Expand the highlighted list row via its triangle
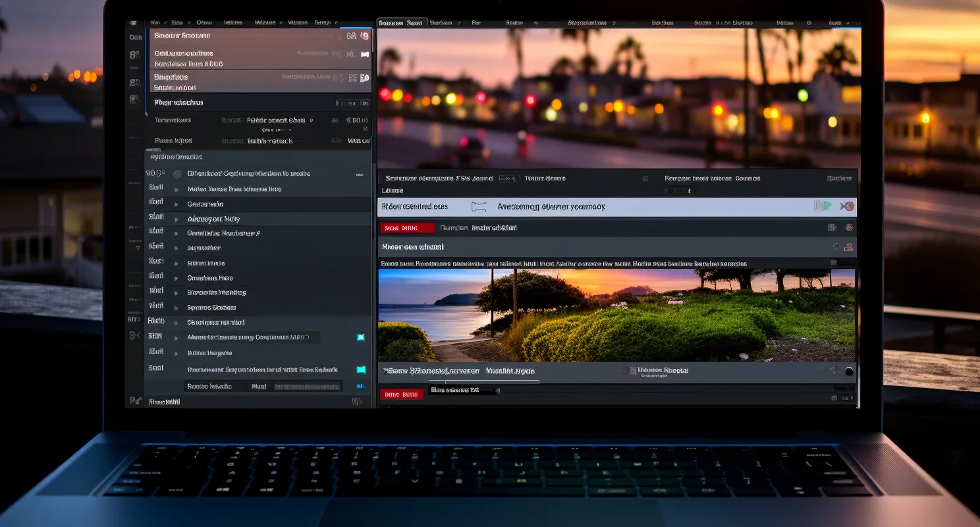The width and height of the screenshot is (980, 527). coord(176,219)
